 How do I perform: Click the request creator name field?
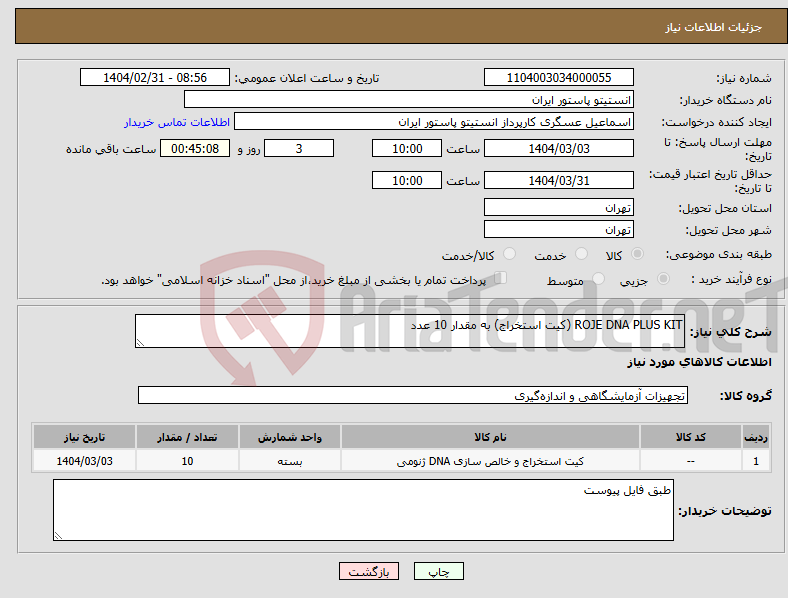434,122
